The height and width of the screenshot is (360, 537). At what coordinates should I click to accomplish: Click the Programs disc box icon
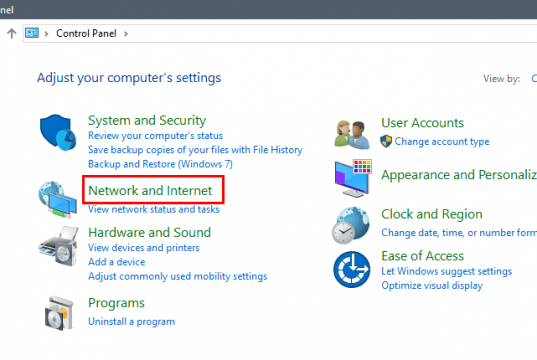coord(59,313)
